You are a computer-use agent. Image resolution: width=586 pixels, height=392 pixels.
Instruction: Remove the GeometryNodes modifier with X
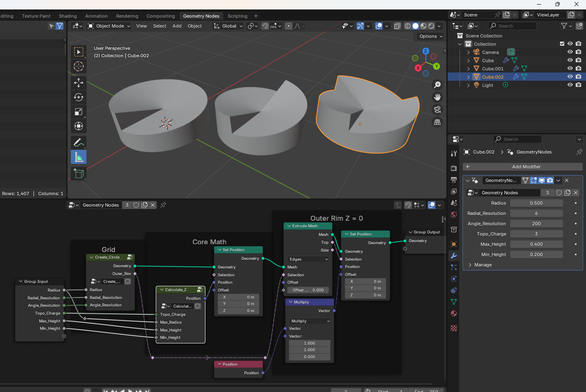click(x=567, y=180)
